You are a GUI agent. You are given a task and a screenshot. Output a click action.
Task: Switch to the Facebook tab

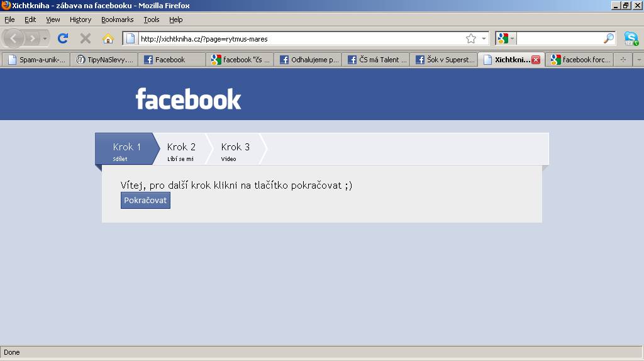coord(172,60)
